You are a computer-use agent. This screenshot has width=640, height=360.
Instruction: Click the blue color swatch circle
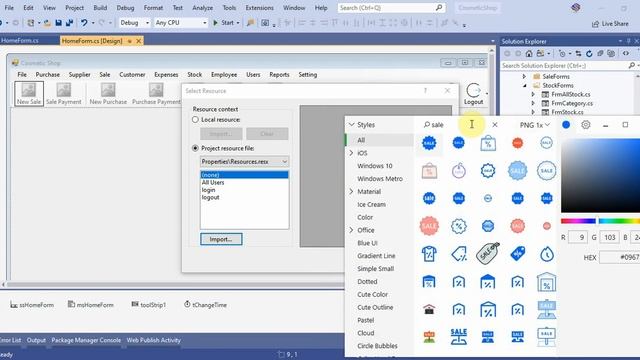(x=566, y=124)
